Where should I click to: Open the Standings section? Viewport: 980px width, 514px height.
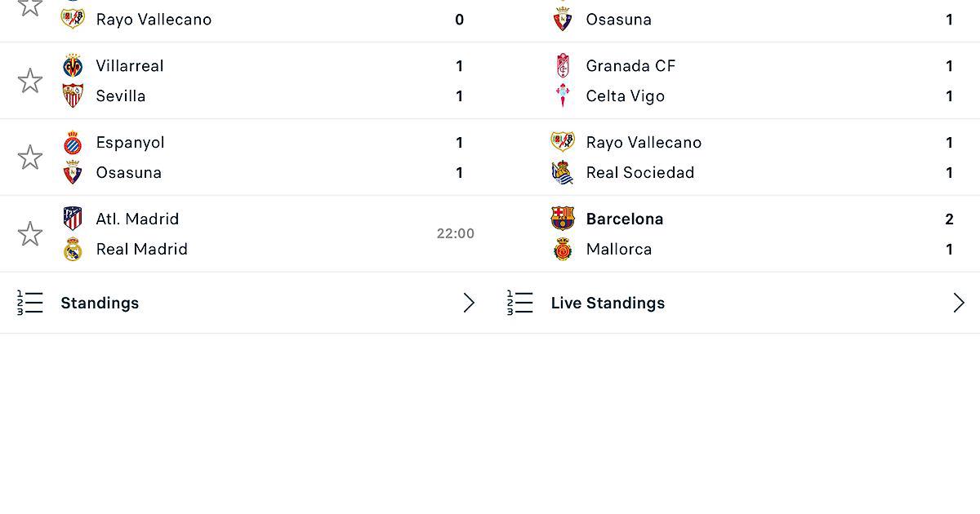pos(100,303)
